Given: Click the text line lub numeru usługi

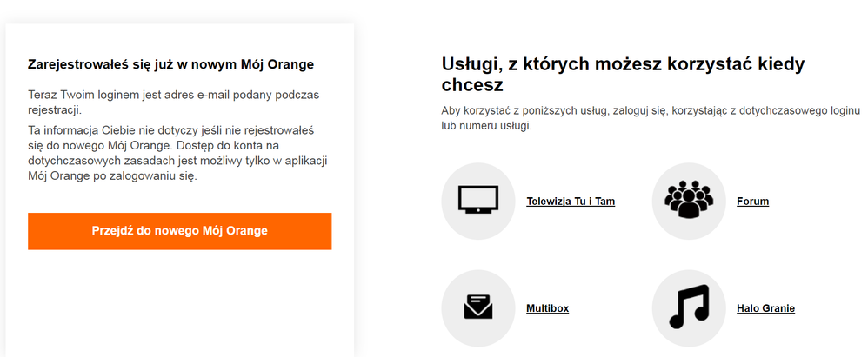Looking at the screenshot, I should point(486,126).
